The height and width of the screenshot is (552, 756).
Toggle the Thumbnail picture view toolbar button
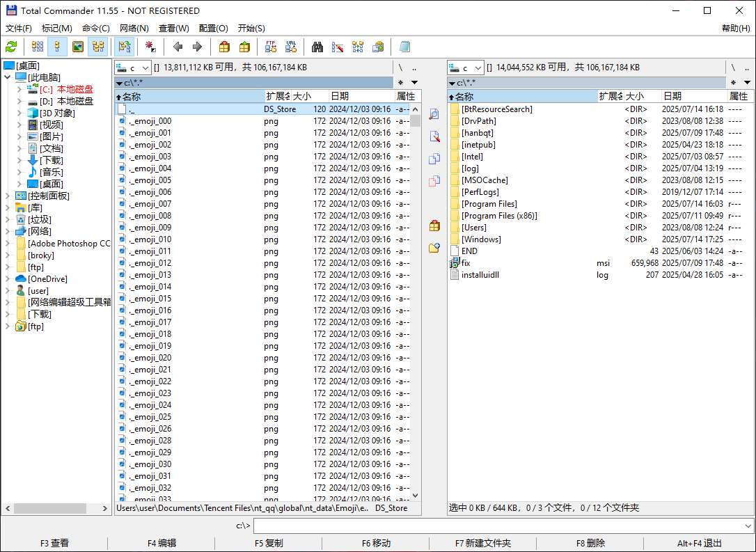[x=78, y=47]
